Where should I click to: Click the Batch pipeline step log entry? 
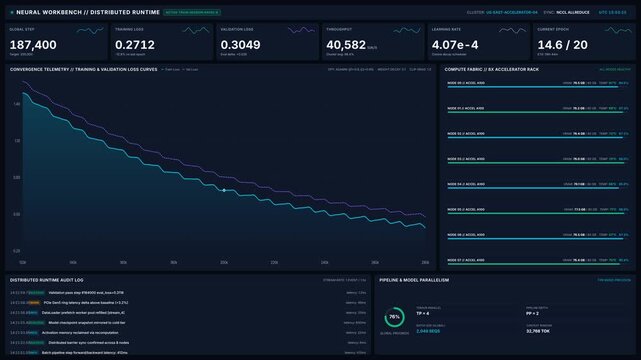[x=188, y=353]
